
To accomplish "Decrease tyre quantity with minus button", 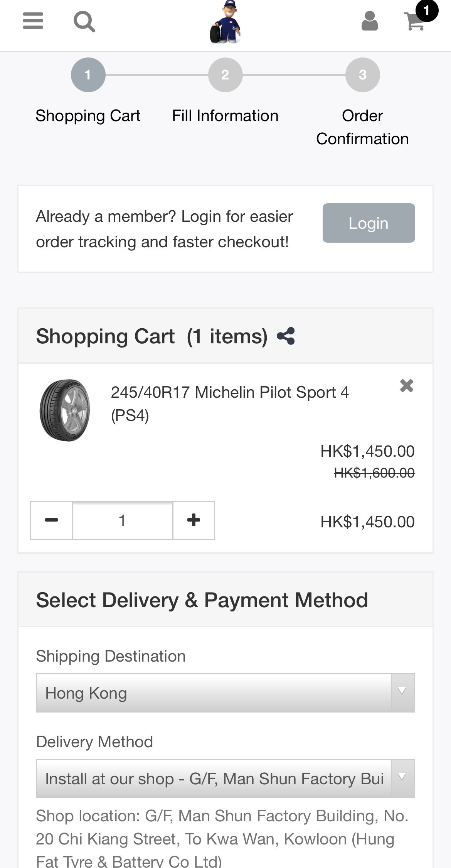I will click(51, 520).
